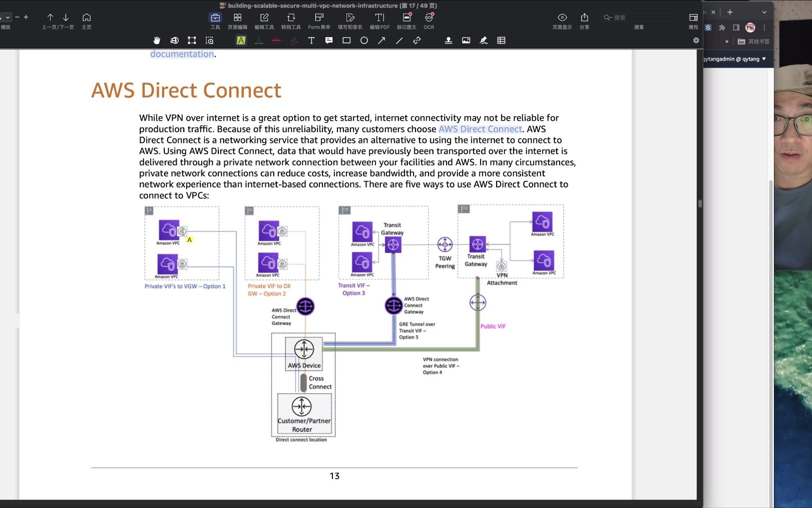812x508 pixels.
Task: Activate the yellow highlight text tool
Action: [x=241, y=41]
